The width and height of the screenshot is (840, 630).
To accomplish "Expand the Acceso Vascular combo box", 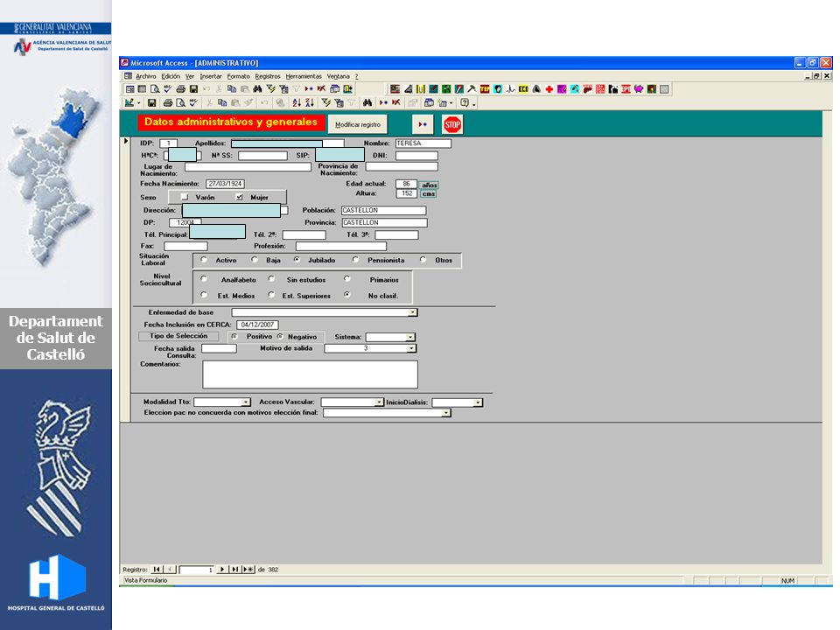I will (379, 402).
